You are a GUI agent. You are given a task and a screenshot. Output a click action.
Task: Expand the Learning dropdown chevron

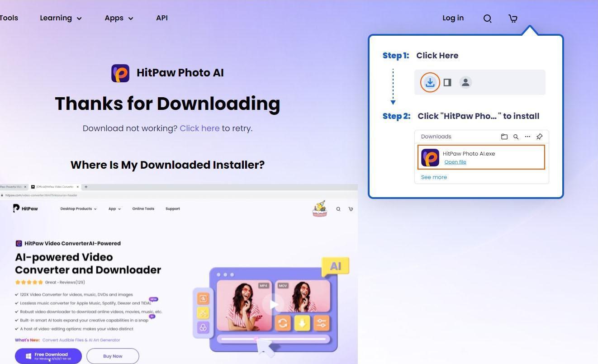tap(79, 19)
